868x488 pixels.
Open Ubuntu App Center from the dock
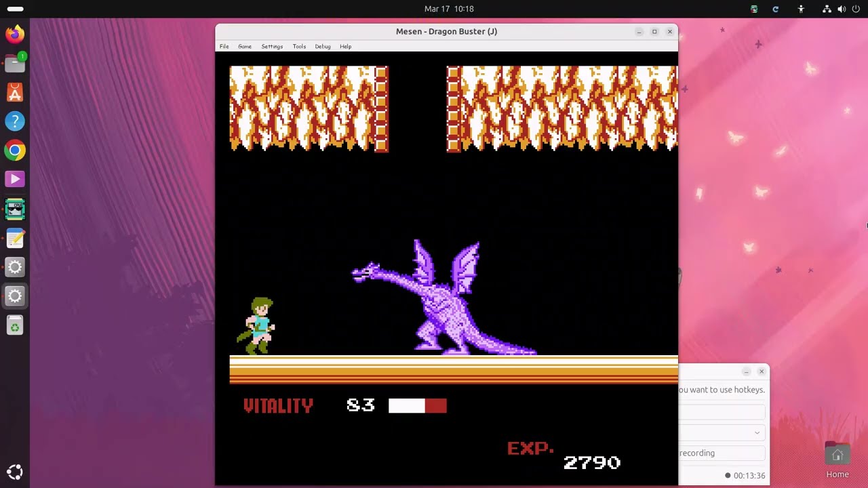(x=15, y=92)
